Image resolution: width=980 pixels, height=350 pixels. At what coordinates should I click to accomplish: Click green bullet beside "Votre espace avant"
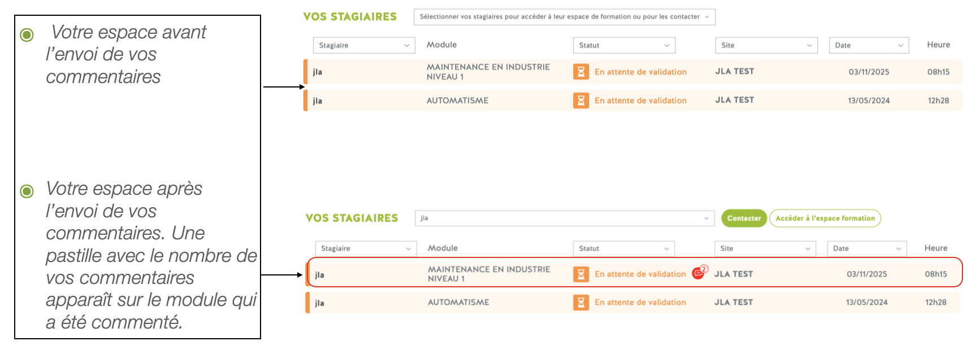27,35
